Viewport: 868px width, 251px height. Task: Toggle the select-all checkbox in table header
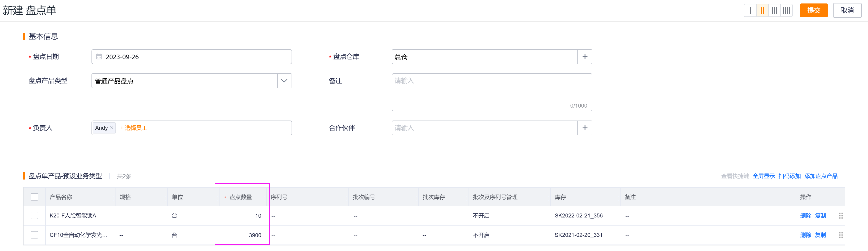click(x=34, y=197)
